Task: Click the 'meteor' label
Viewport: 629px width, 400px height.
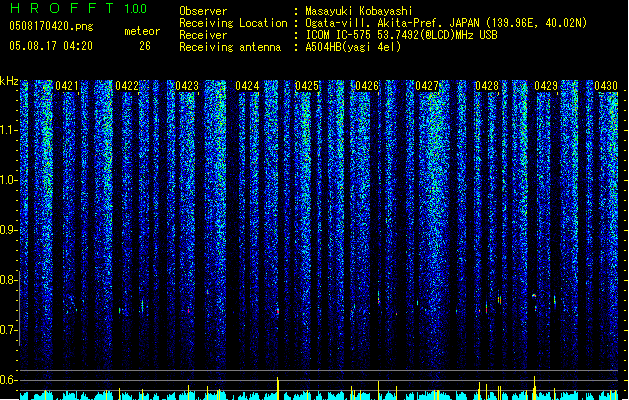Action: (x=142, y=31)
